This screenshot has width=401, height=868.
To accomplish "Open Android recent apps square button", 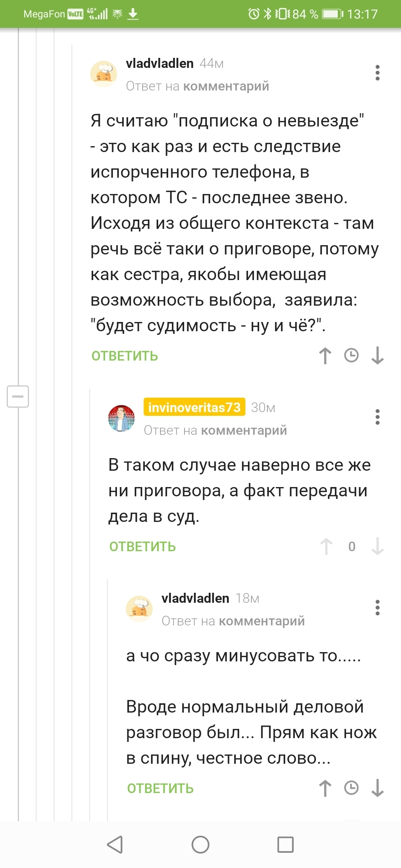I will [x=286, y=845].
